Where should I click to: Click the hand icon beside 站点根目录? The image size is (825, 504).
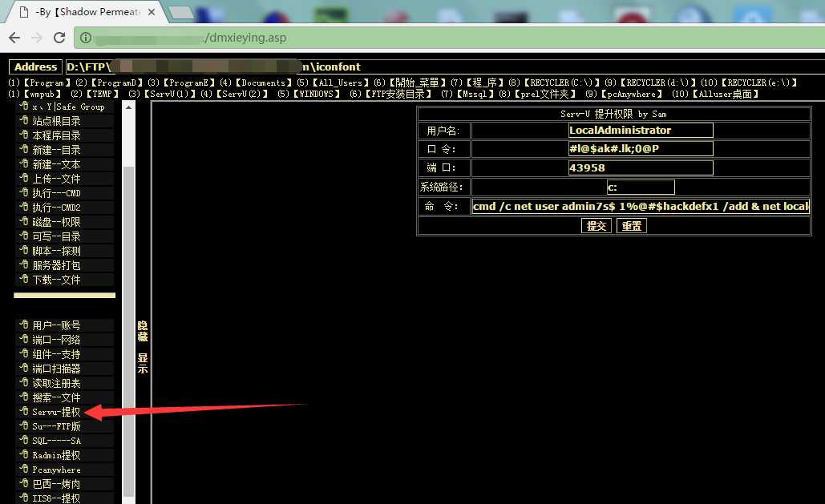click(x=24, y=120)
